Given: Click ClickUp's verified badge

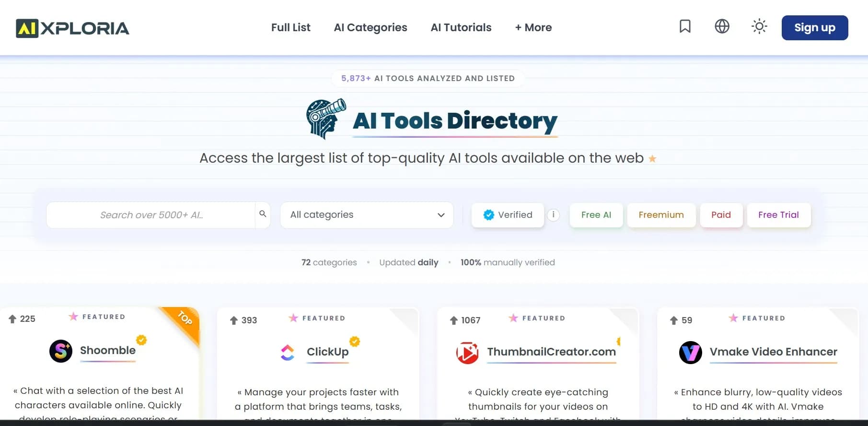Looking at the screenshot, I should pyautogui.click(x=355, y=342).
